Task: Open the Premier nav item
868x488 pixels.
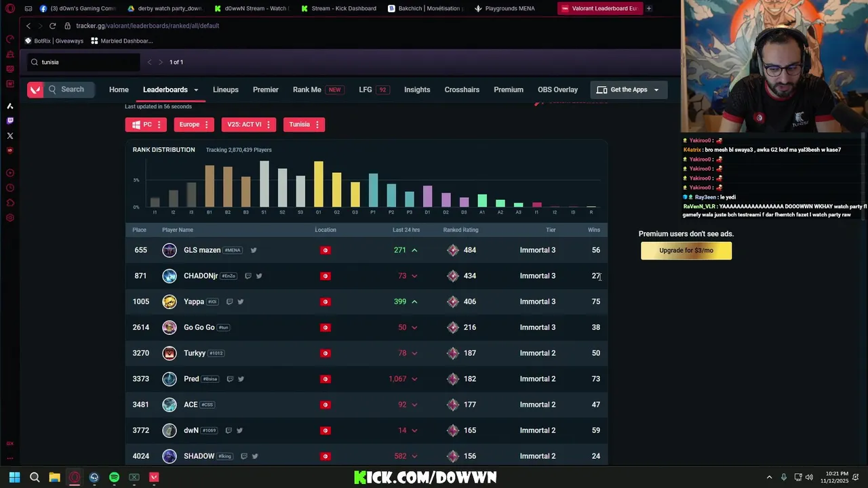Action: coord(266,89)
